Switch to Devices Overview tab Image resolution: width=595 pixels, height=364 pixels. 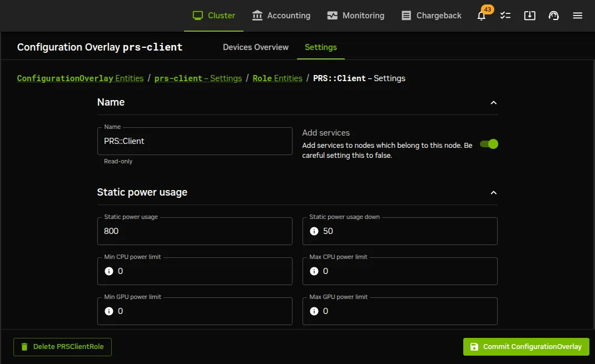pyautogui.click(x=256, y=47)
